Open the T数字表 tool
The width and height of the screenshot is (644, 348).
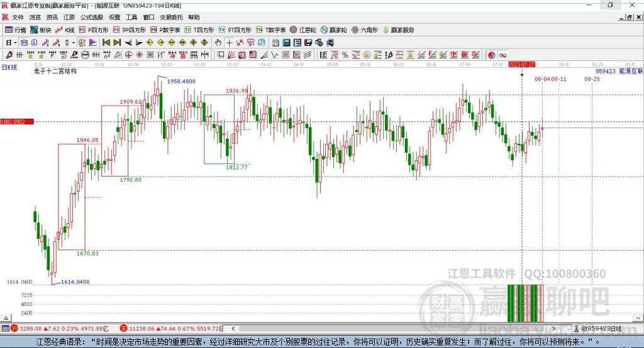click(x=270, y=30)
